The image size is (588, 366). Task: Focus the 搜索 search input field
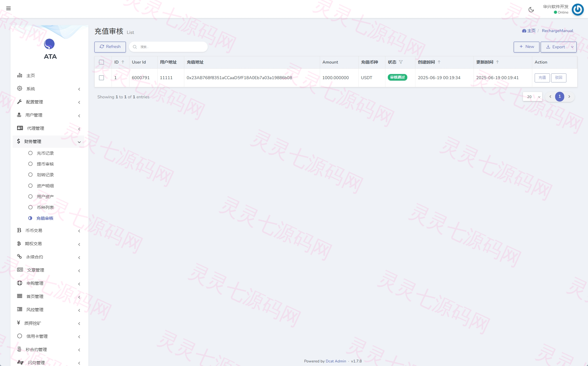click(168, 47)
